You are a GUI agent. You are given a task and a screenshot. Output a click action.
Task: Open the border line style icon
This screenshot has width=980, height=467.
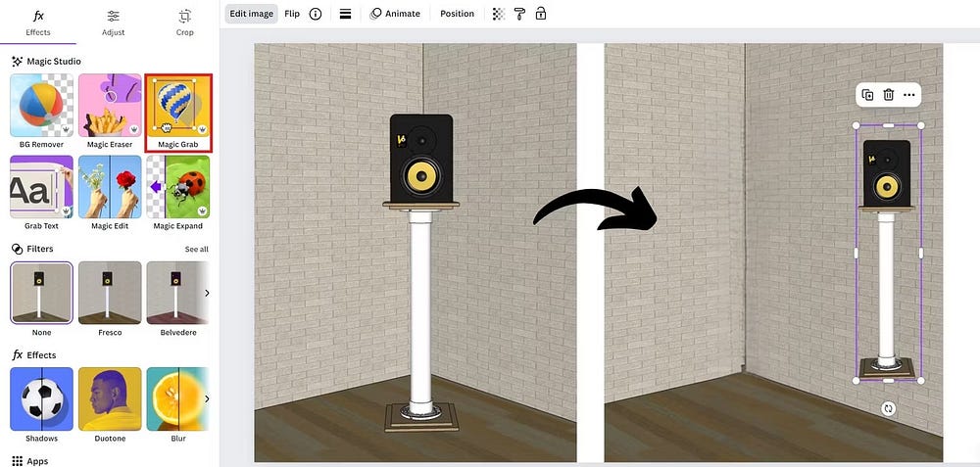345,14
